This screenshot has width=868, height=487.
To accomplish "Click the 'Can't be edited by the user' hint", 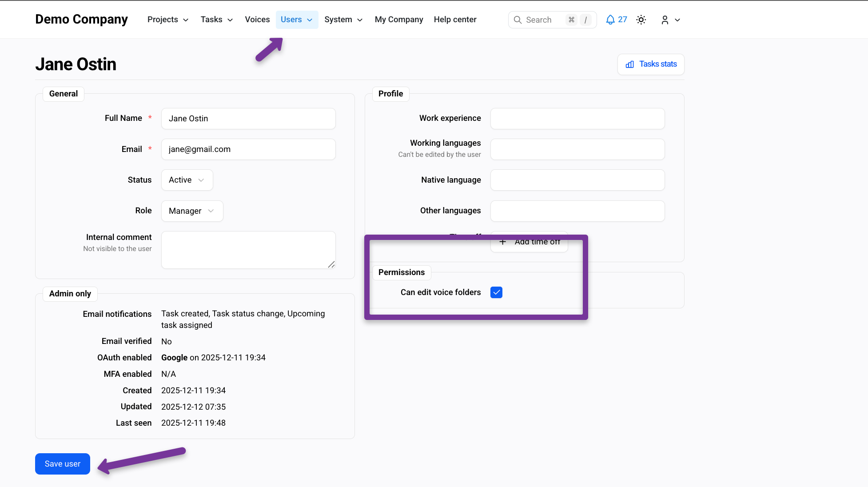I will 439,155.
